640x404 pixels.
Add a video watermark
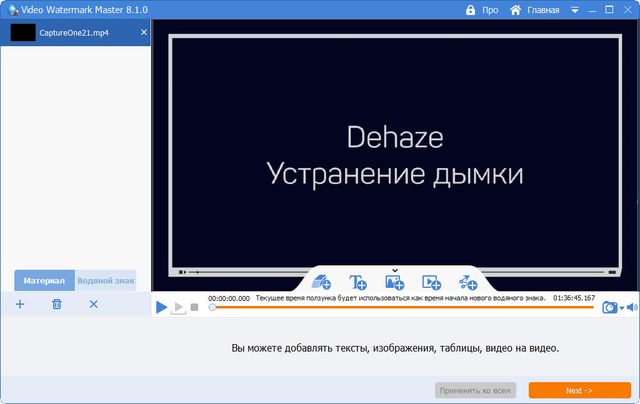pyautogui.click(x=431, y=283)
